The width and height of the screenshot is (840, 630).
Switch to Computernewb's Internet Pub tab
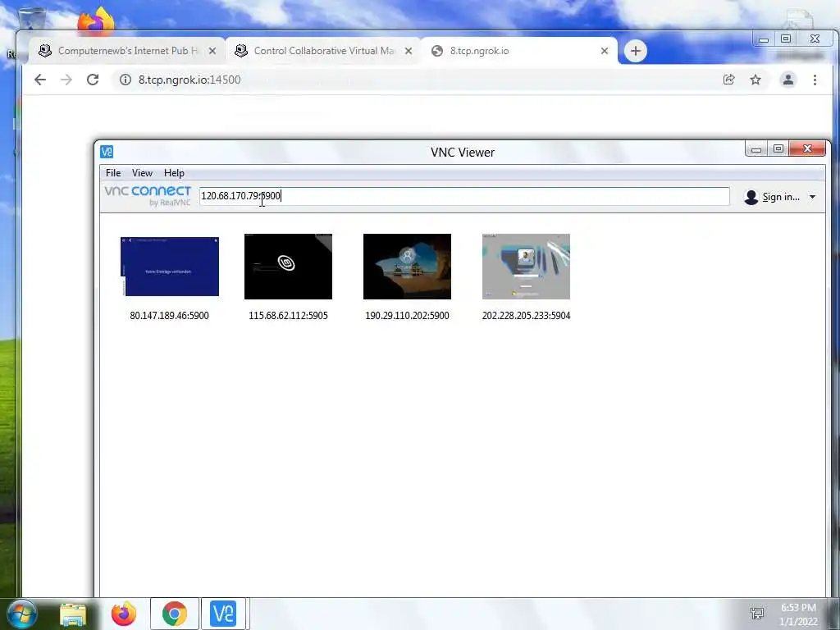(127, 51)
